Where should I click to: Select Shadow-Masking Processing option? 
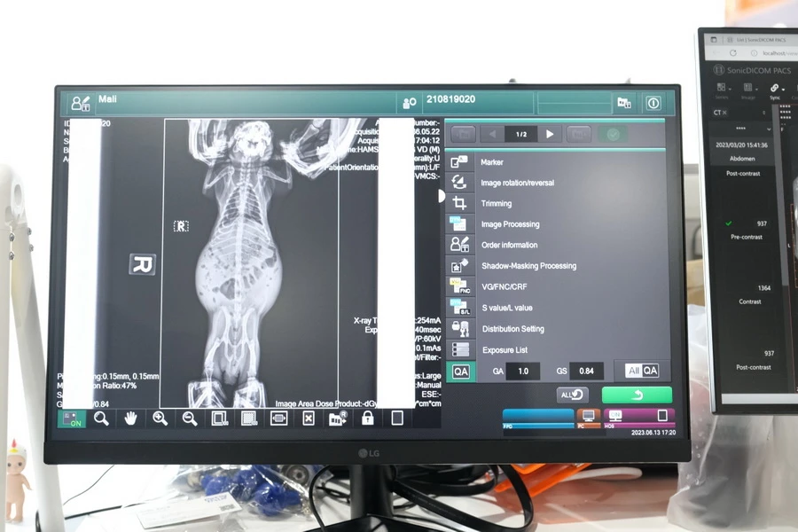(x=528, y=266)
